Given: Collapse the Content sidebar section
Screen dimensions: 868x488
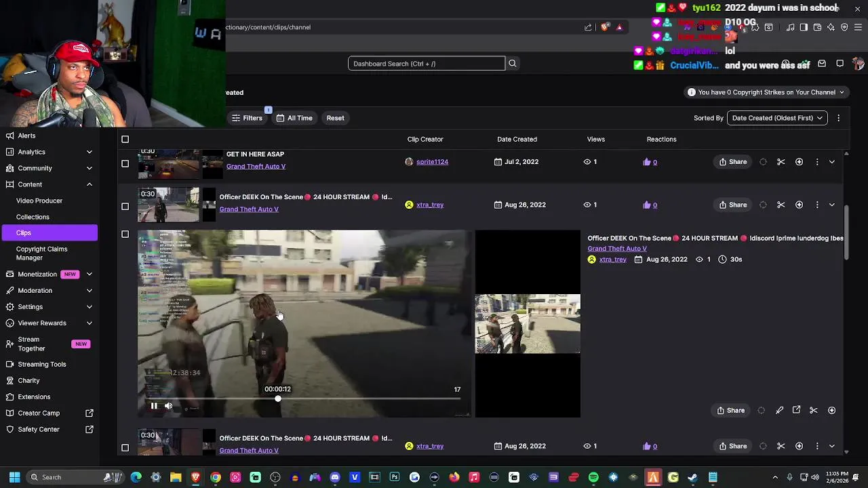Looking at the screenshot, I should point(90,184).
